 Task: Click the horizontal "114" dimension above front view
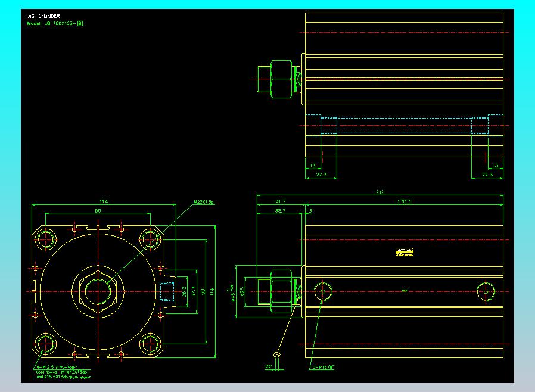[104, 201]
